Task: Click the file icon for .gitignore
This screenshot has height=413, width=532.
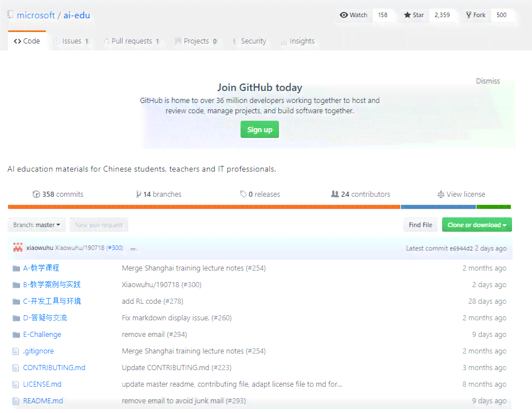Action: pyautogui.click(x=15, y=351)
